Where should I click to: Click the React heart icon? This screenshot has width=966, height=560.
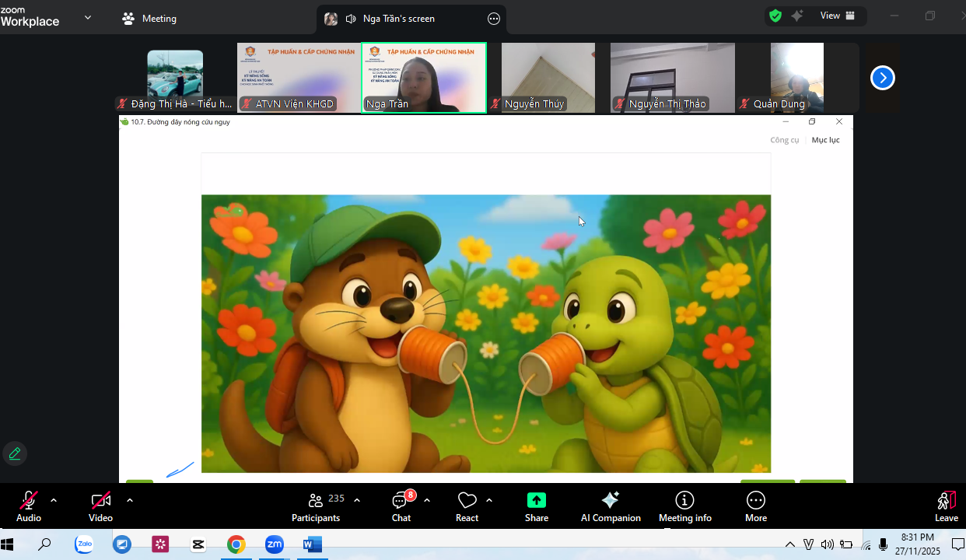[467, 506]
